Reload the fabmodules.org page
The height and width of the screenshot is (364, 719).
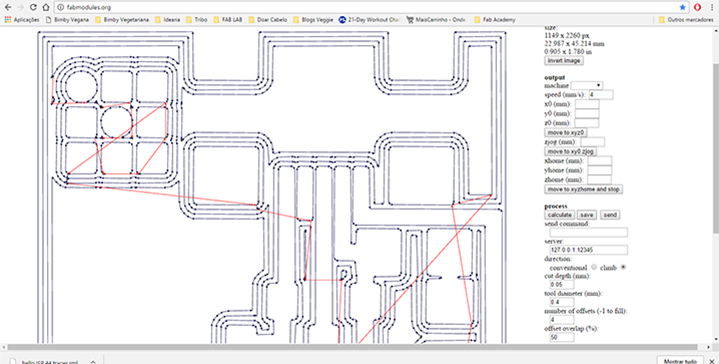(x=33, y=7)
